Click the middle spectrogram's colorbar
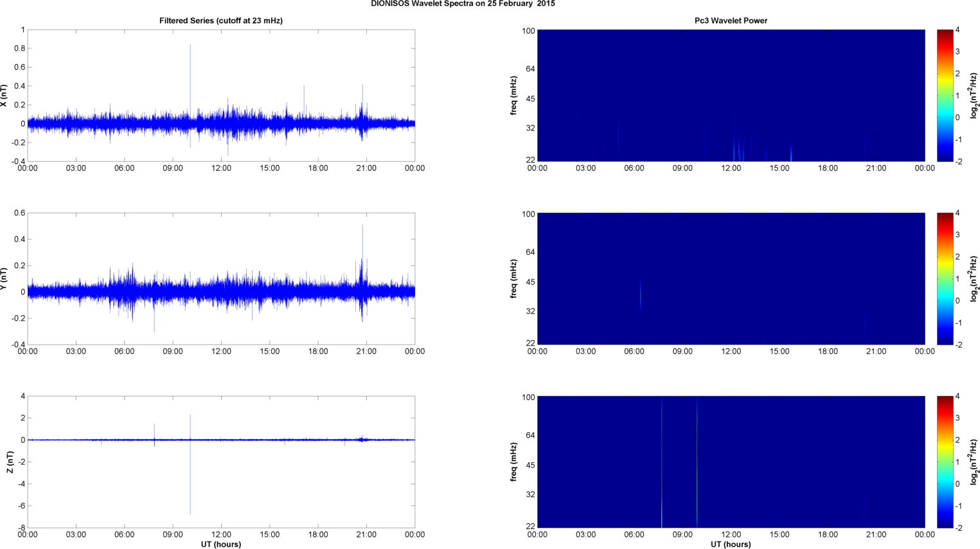The width and height of the screenshot is (980, 549). 945,278
